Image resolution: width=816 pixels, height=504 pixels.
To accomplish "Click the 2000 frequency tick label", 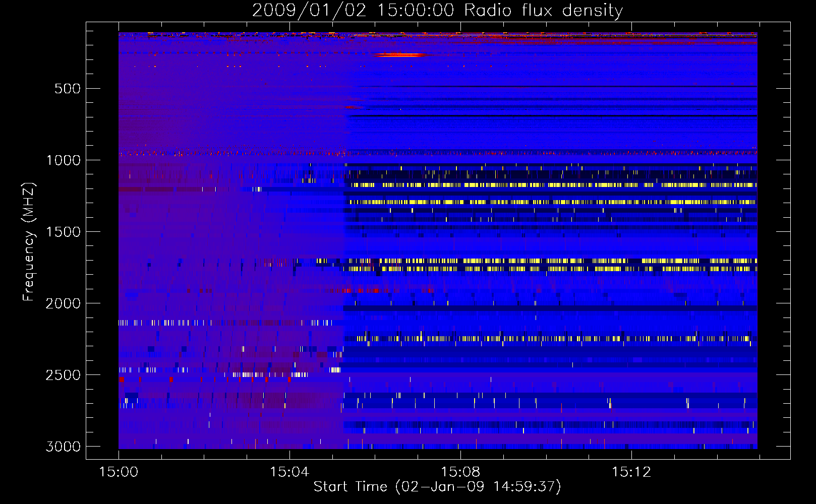I will click(x=63, y=303).
